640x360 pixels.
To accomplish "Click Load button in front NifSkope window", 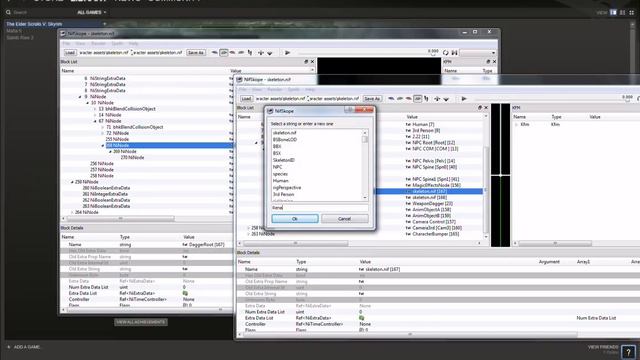I will 246,99.
